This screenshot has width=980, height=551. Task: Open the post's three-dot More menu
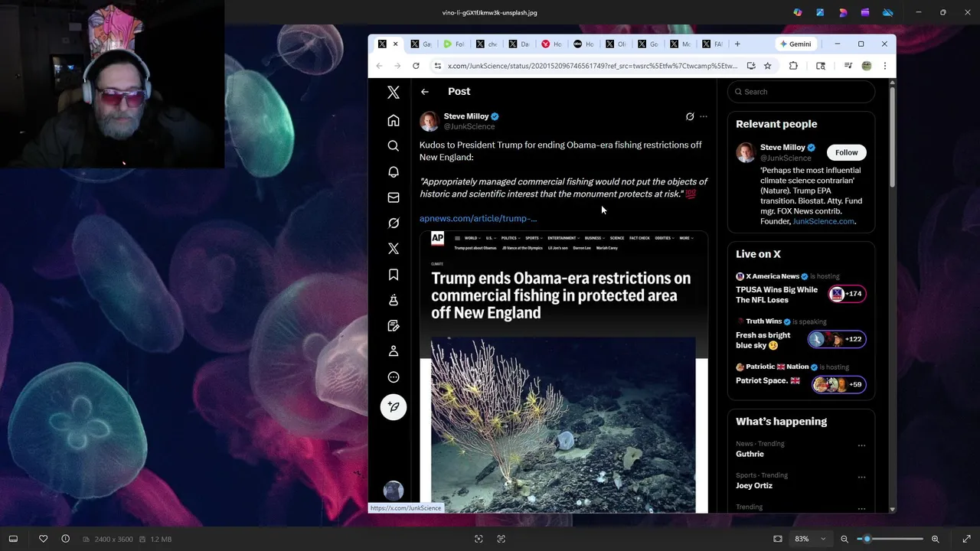(704, 116)
